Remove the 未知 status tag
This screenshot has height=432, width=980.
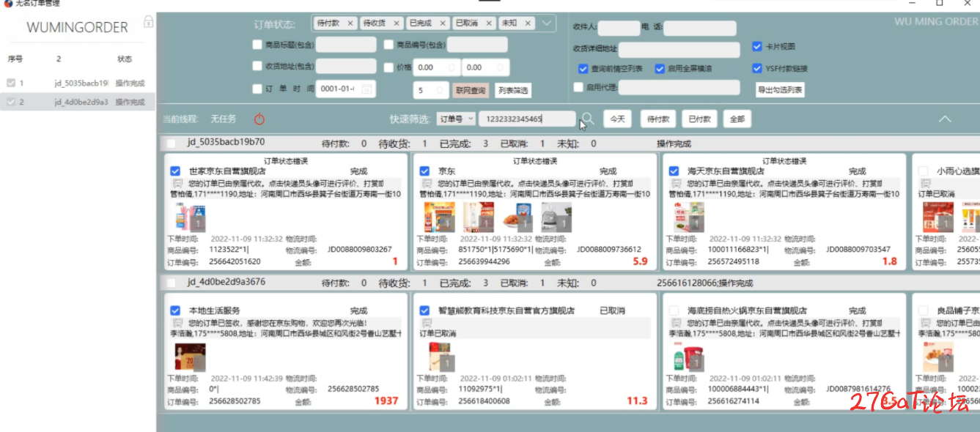pyautogui.click(x=526, y=23)
